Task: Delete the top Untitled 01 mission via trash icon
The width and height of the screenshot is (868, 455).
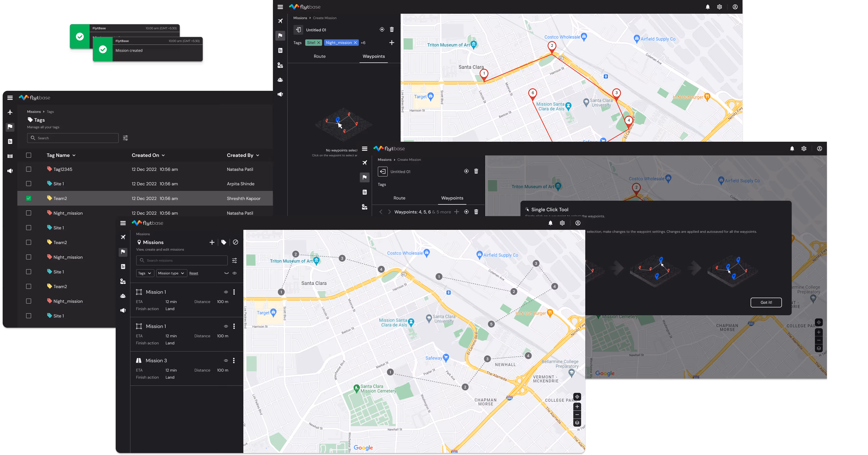Action: 392,30
